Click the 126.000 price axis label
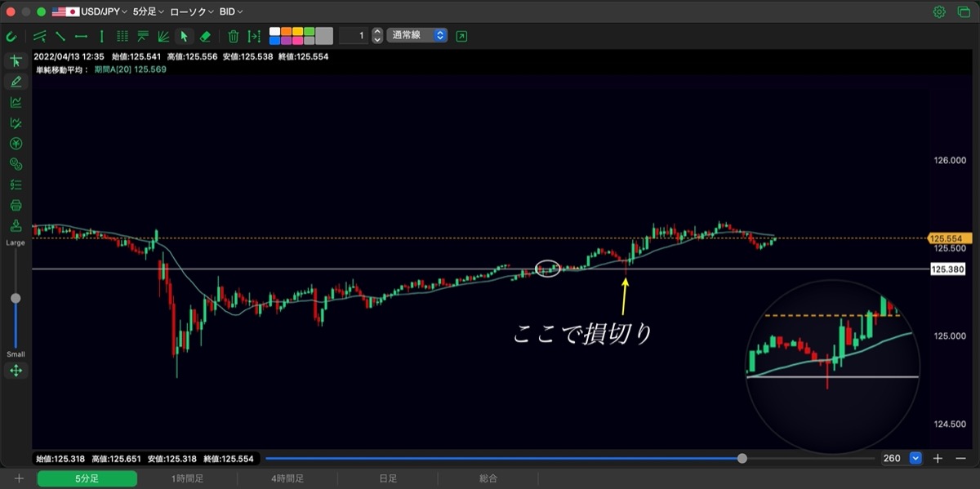Screen dimensions: 980x489 [948, 160]
